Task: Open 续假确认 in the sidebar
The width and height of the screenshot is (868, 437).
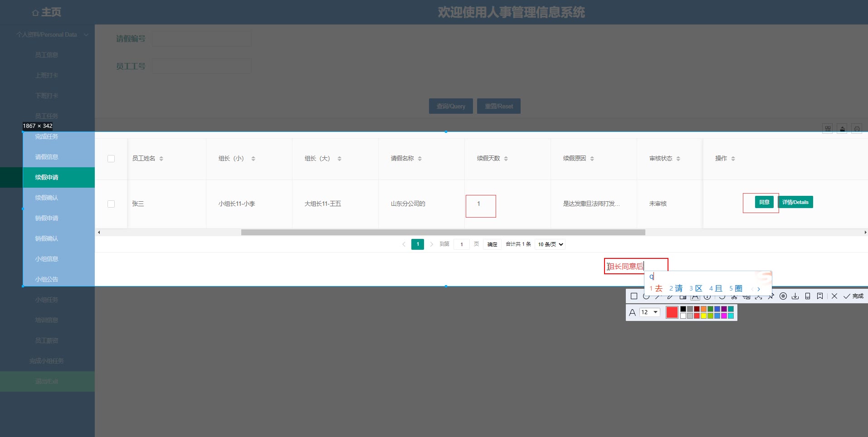Action: click(x=47, y=198)
